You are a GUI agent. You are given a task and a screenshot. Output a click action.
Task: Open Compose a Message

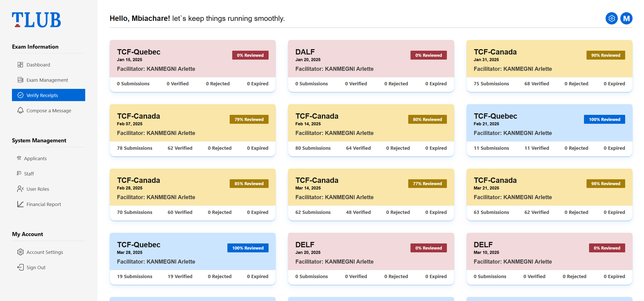click(49, 111)
